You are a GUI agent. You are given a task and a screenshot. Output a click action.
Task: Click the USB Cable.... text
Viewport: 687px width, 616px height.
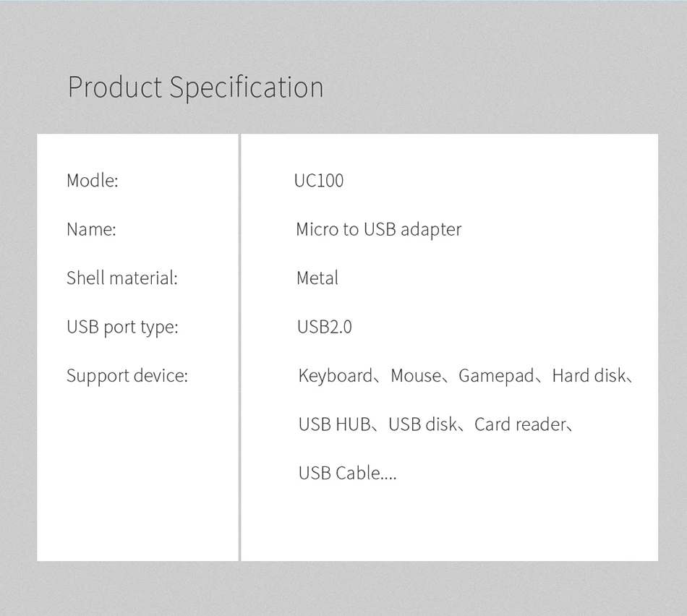coord(347,473)
